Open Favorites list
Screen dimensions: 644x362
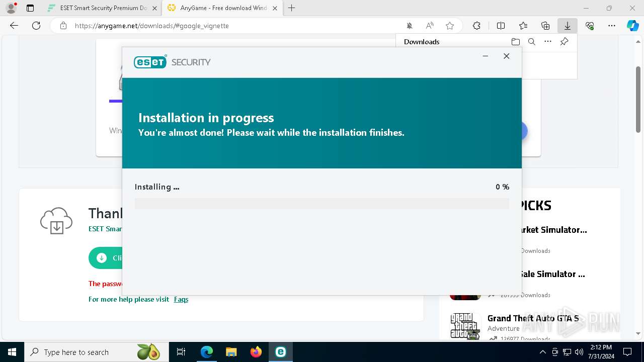(523, 26)
